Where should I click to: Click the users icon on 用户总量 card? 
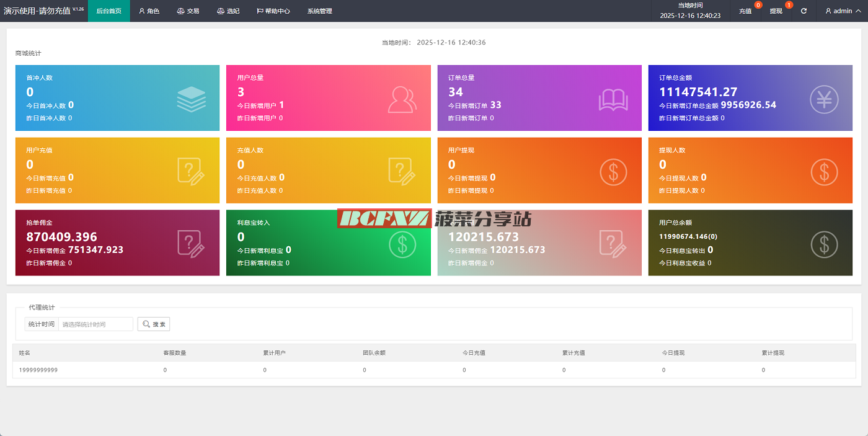coord(402,99)
